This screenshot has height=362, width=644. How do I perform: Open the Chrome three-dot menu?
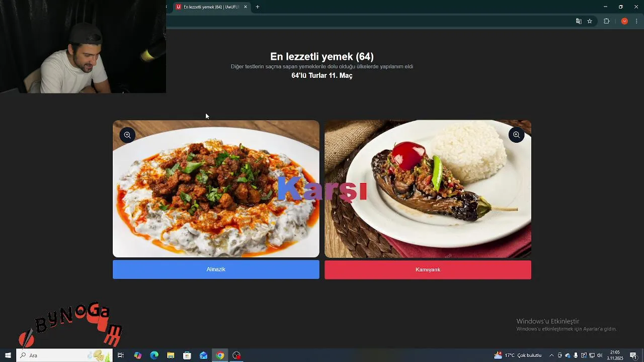tap(636, 21)
